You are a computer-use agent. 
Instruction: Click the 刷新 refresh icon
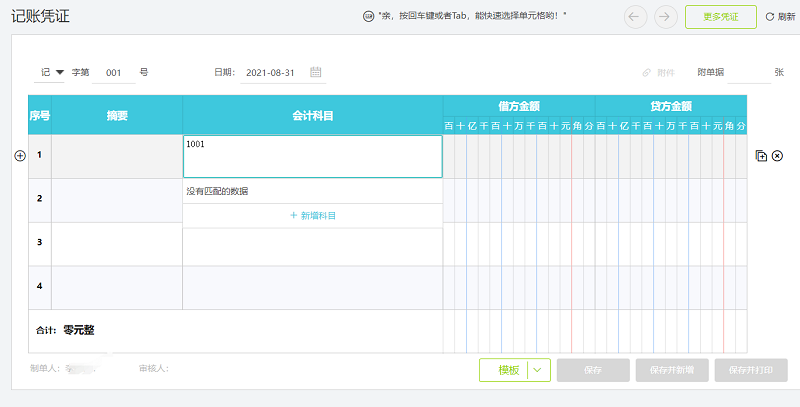[769, 16]
